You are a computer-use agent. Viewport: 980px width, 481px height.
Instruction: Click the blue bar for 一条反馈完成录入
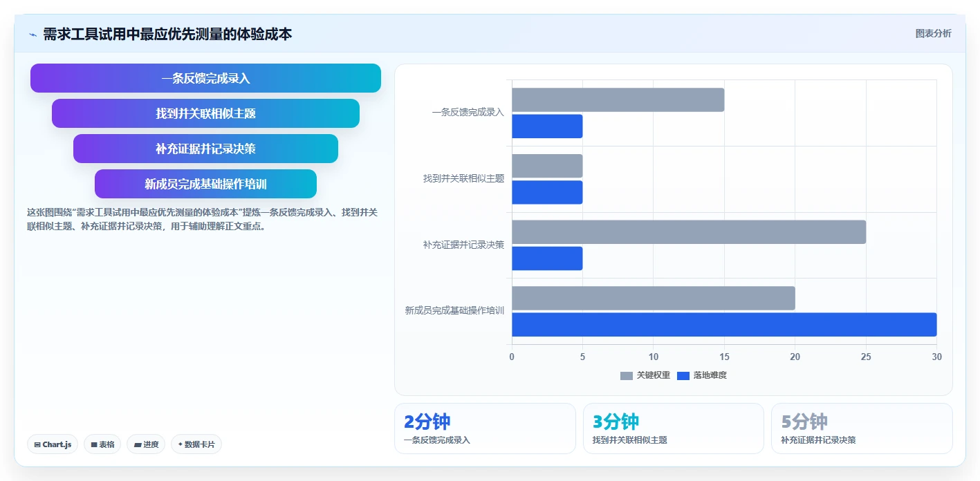click(x=547, y=126)
